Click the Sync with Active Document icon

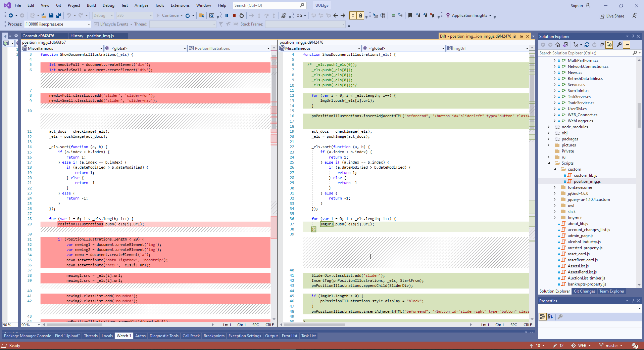(587, 45)
